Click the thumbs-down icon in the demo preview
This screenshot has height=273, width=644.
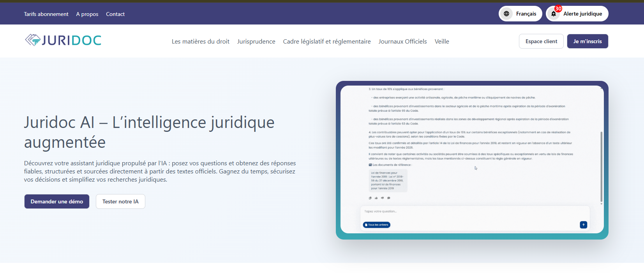click(x=383, y=198)
